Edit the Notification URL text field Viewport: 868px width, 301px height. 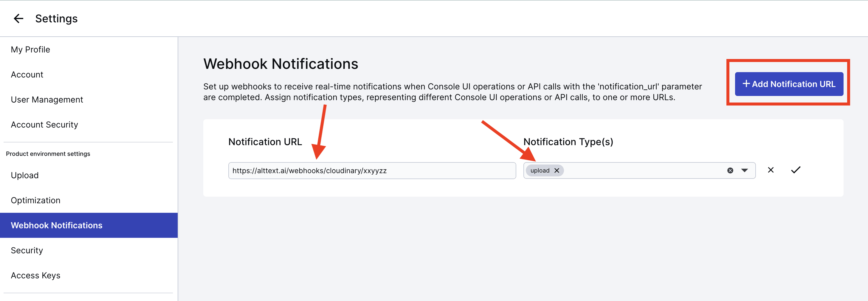tap(372, 170)
